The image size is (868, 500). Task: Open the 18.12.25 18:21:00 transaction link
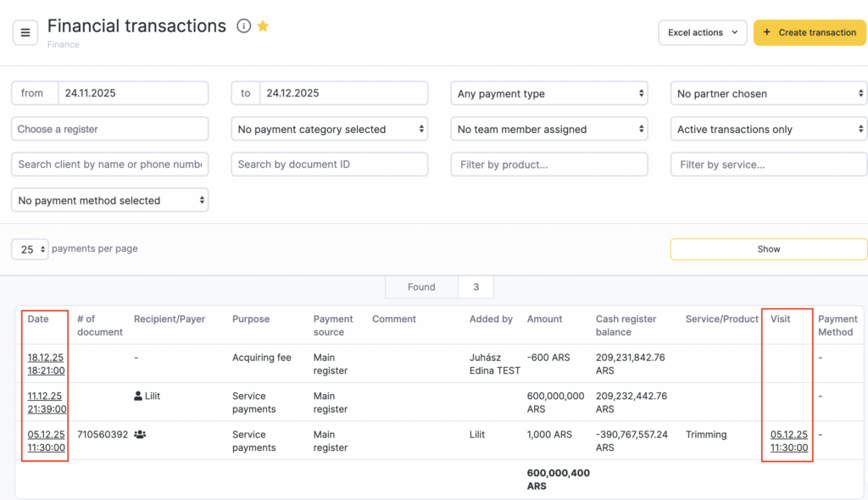point(46,364)
